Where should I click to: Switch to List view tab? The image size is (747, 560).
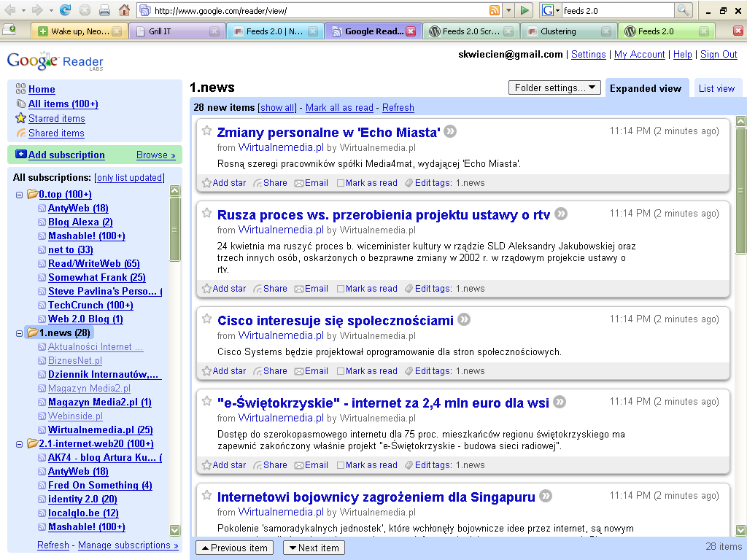tap(716, 88)
